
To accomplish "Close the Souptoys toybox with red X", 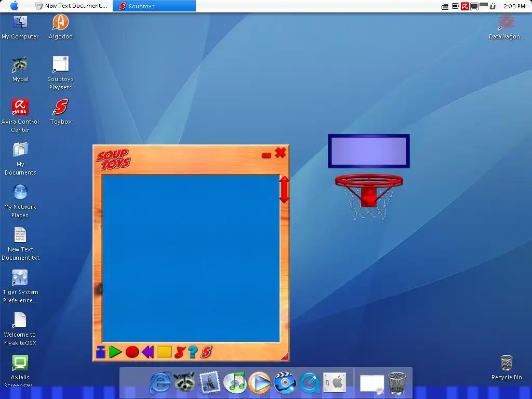I will pos(280,153).
